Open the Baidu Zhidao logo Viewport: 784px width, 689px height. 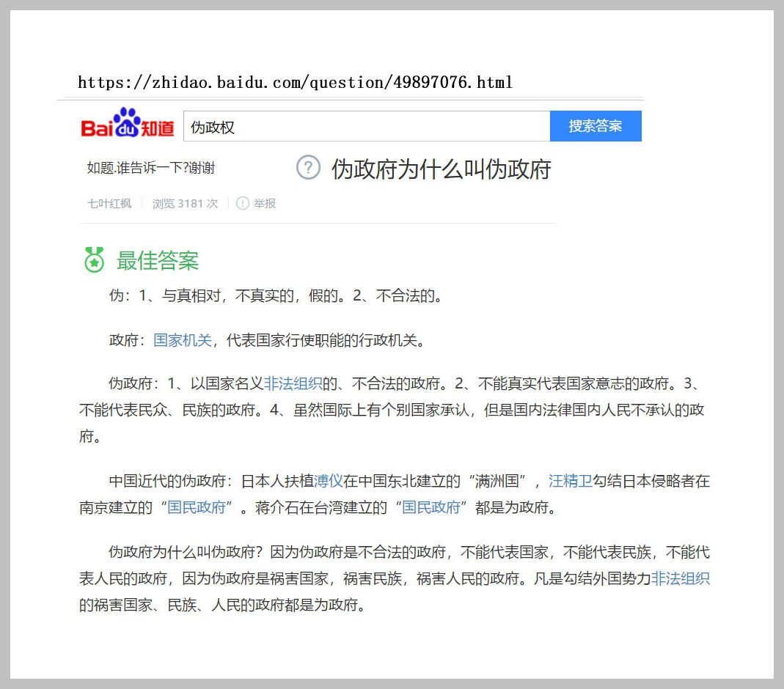coord(128,123)
